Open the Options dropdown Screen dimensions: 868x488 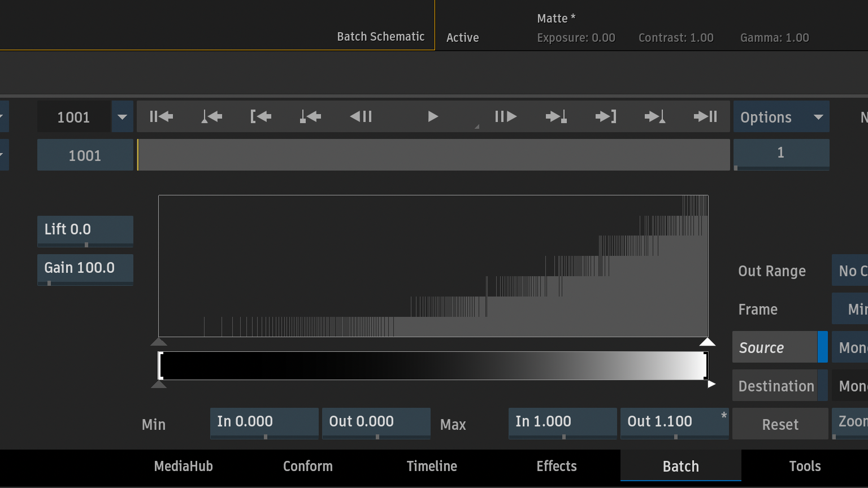tap(781, 117)
